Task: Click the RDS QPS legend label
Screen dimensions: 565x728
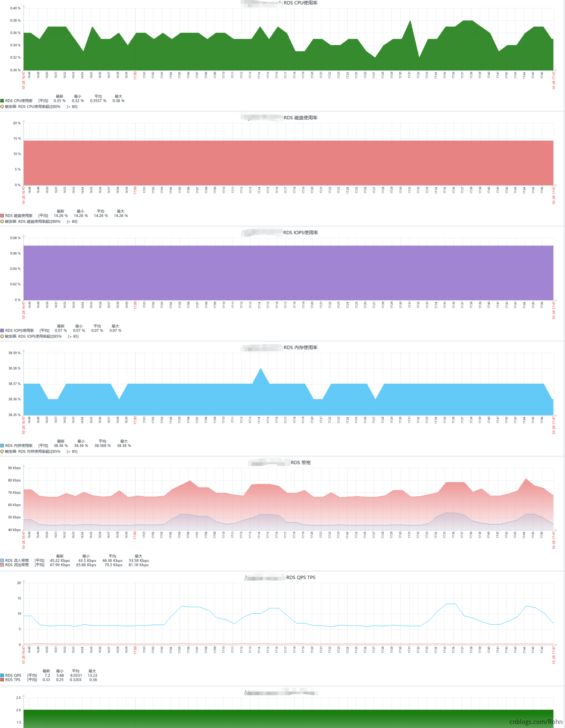Action: click(x=13, y=675)
